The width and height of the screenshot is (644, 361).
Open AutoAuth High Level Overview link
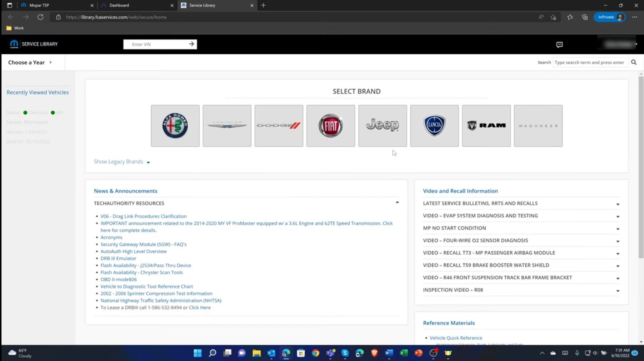(x=133, y=252)
